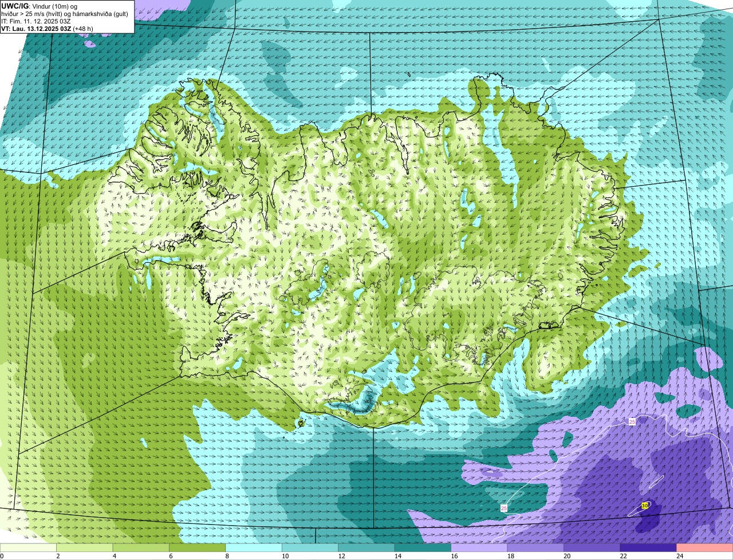
Task: Click the upper white "25" gust contour label
Action: click(x=632, y=421)
